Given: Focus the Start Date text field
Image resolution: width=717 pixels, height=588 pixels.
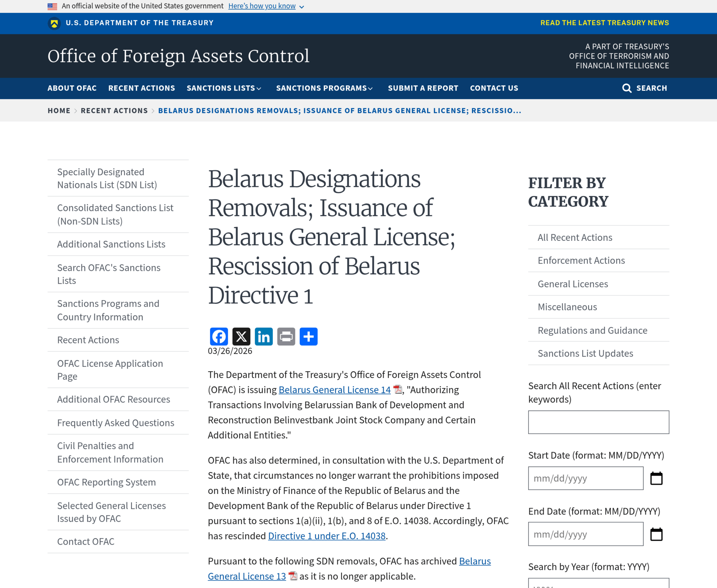Looking at the screenshot, I should (x=585, y=478).
